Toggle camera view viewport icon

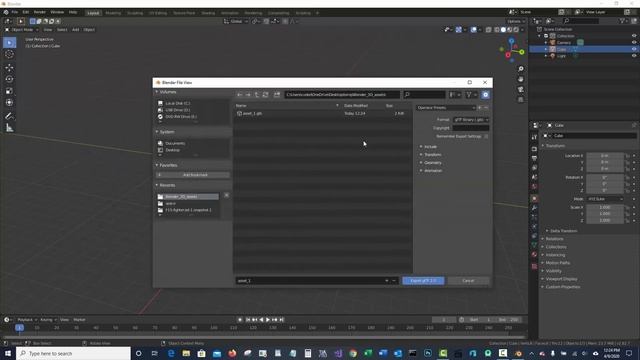coord(521,89)
